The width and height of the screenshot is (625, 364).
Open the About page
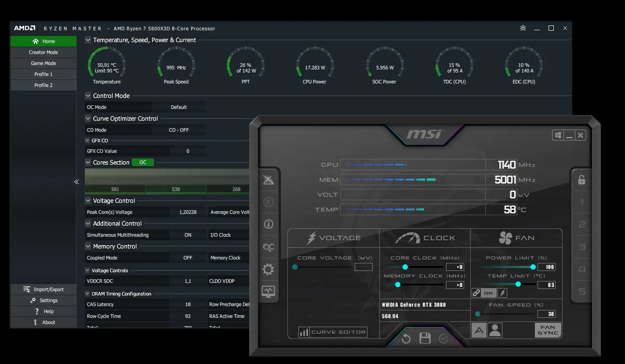(44, 322)
